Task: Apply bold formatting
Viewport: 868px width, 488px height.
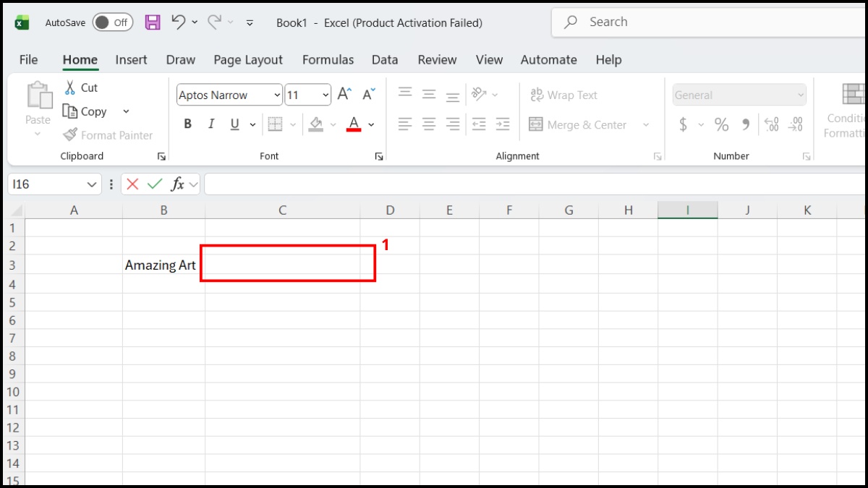Action: click(x=187, y=124)
